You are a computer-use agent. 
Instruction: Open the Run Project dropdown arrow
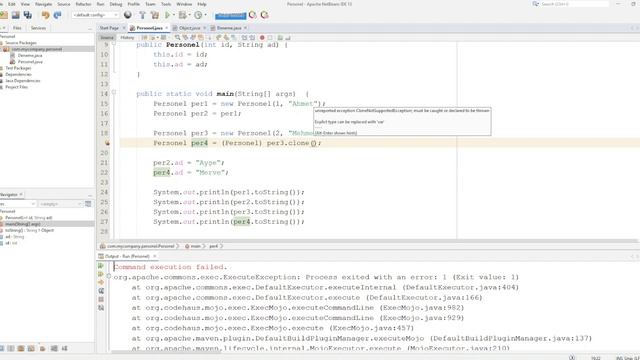click(173, 15)
